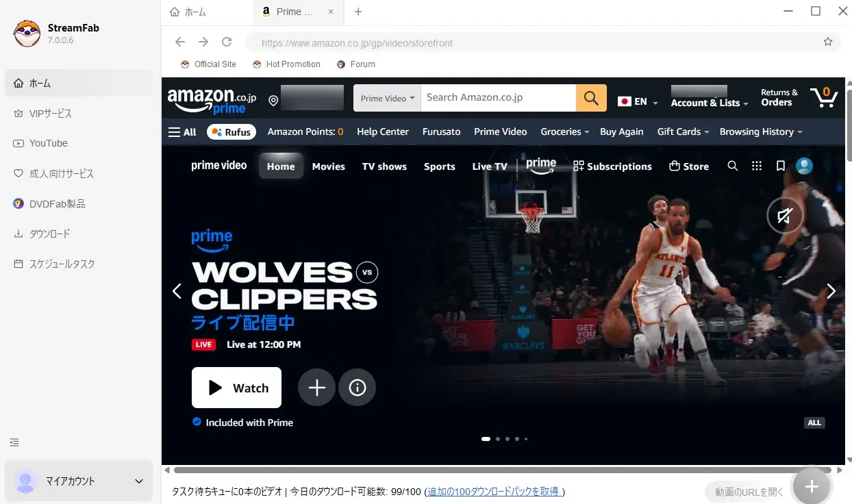Viewport: 852px width, 504px height.
Task: Open the All hamburger menu
Action: pyautogui.click(x=182, y=132)
